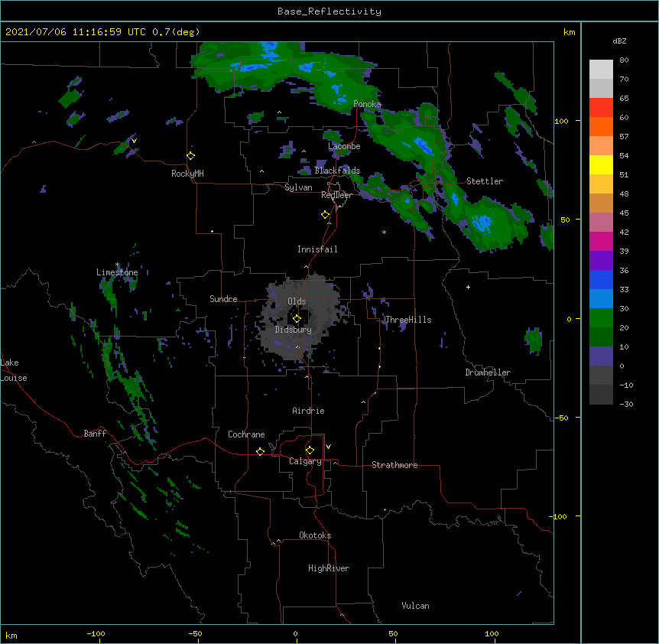The width and height of the screenshot is (659, 644).
Task: Click the Strathmore label
Action: pyautogui.click(x=394, y=465)
